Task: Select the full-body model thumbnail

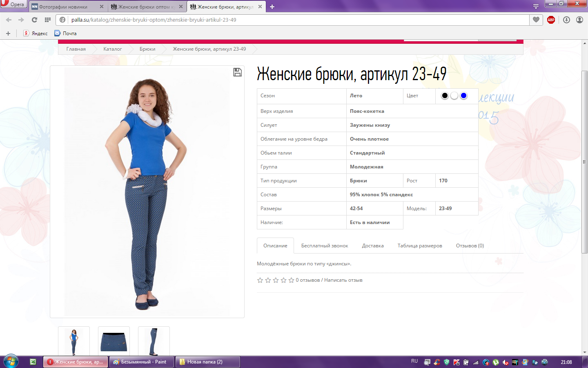Action: tap(74, 341)
